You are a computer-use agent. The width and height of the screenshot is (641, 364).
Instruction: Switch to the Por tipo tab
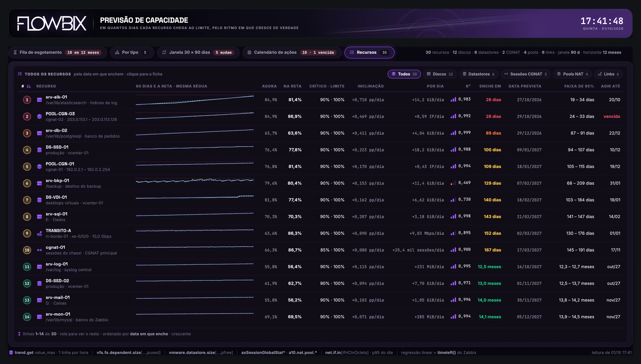point(132,52)
